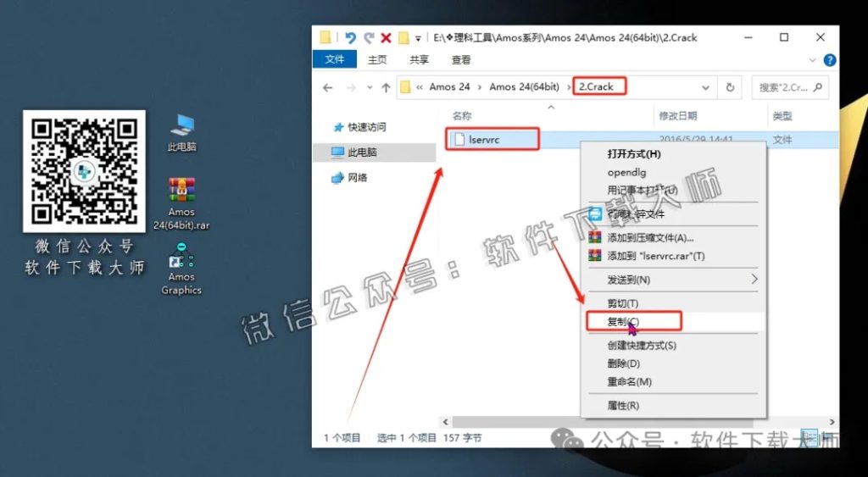The width and height of the screenshot is (868, 477).
Task: Choose 创建快捷方式(S) in context menu
Action: pyautogui.click(x=673, y=346)
